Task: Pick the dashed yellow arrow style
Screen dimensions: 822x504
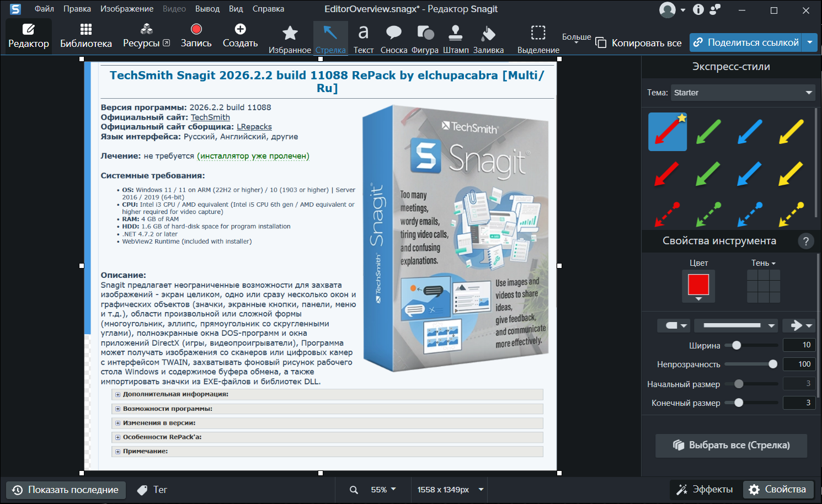Action: tap(791, 214)
